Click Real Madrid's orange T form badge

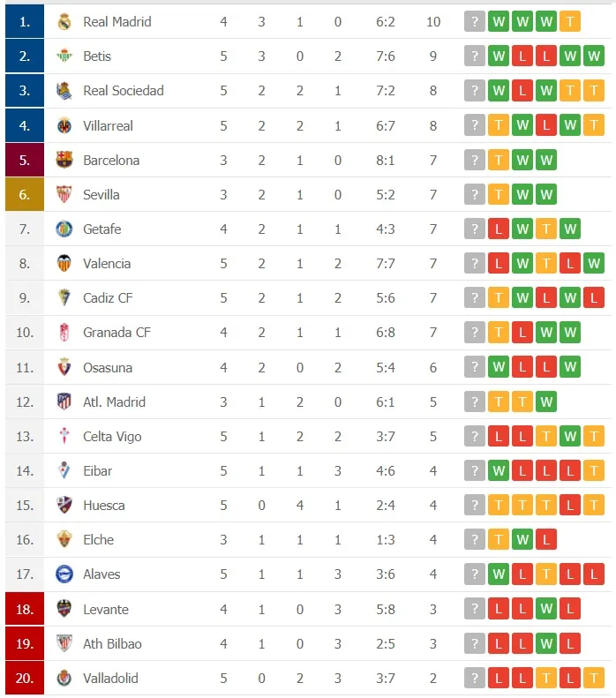(x=570, y=21)
